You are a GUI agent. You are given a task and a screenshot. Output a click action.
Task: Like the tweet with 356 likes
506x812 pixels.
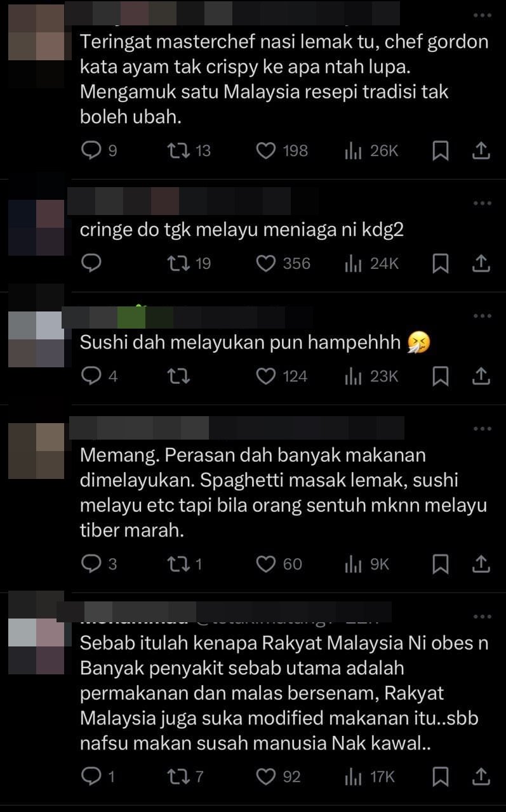point(283,263)
